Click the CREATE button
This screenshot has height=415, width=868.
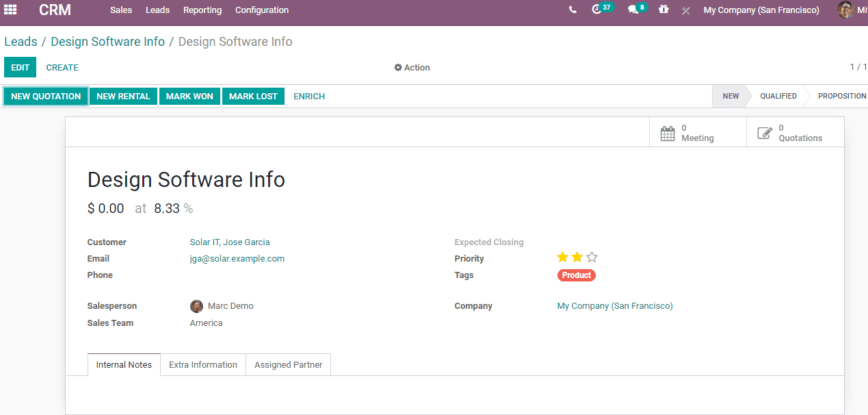coord(62,67)
